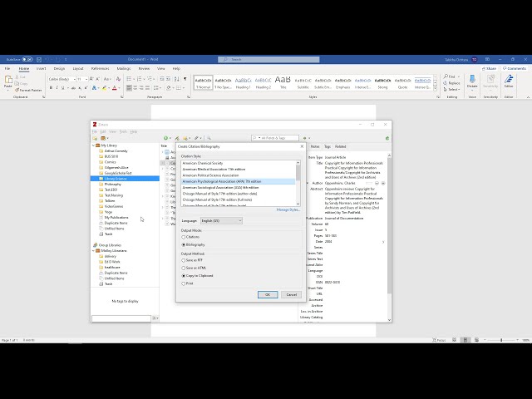Click Cancel in Create Citation/Bibliography dialog

point(291,294)
